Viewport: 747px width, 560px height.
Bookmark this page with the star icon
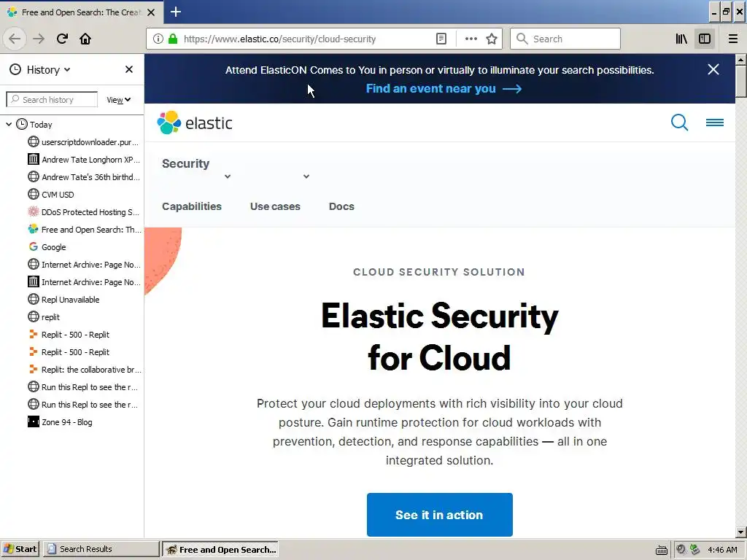click(x=492, y=39)
